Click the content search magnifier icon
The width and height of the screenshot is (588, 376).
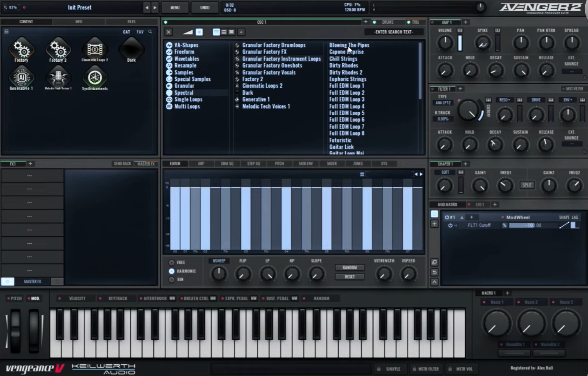150,32
